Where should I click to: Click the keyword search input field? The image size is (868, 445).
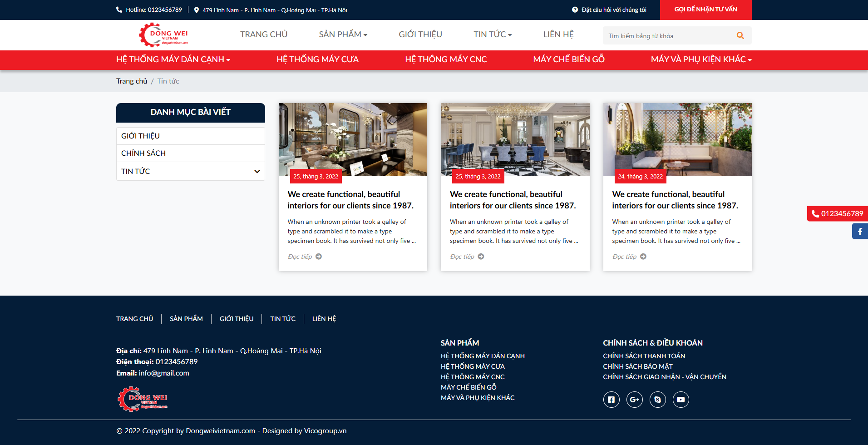coord(667,36)
